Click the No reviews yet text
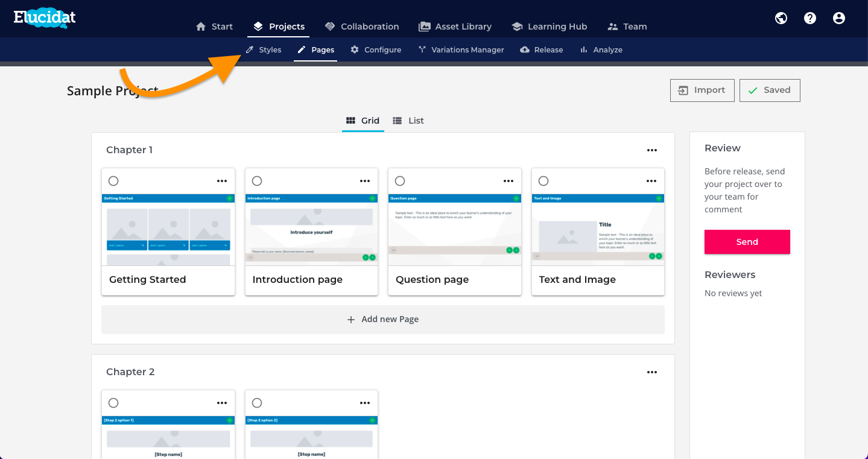868x459 pixels. pos(733,294)
